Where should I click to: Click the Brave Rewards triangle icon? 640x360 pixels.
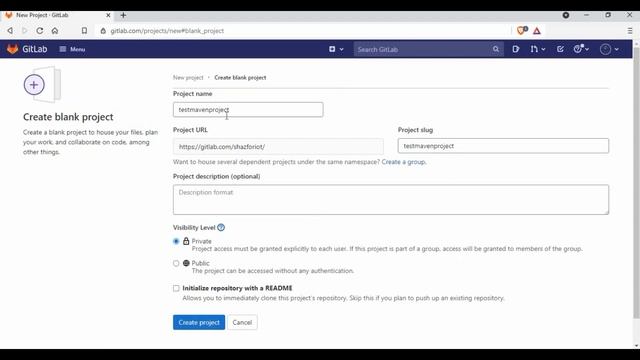(x=537, y=31)
